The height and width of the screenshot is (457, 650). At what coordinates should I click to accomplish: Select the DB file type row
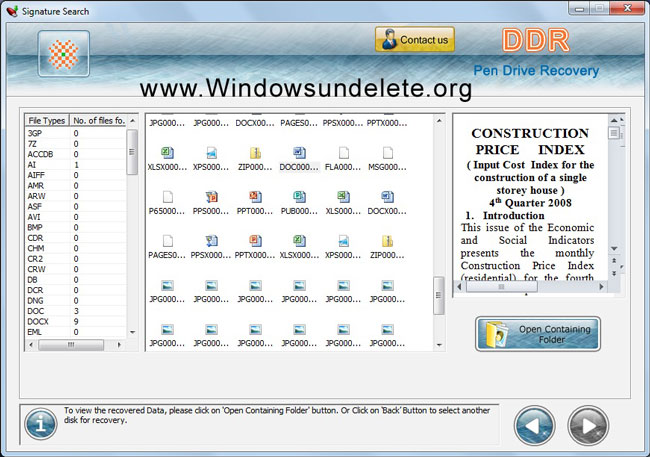point(75,280)
